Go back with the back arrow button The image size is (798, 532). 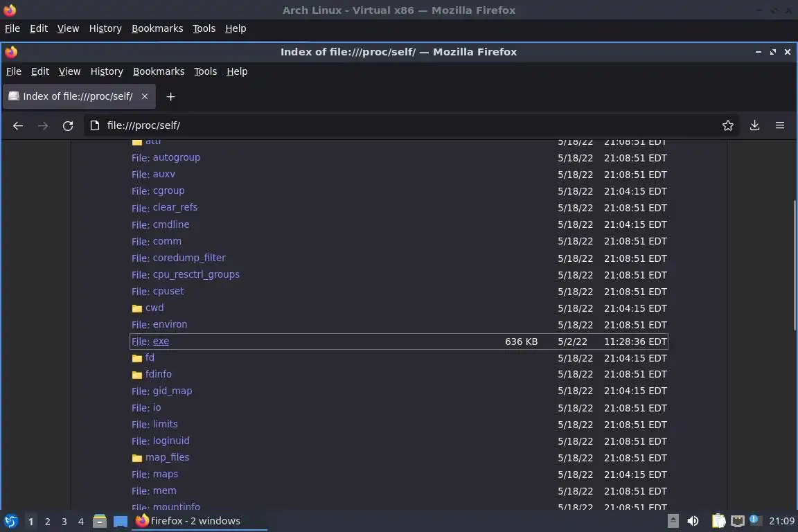point(18,126)
